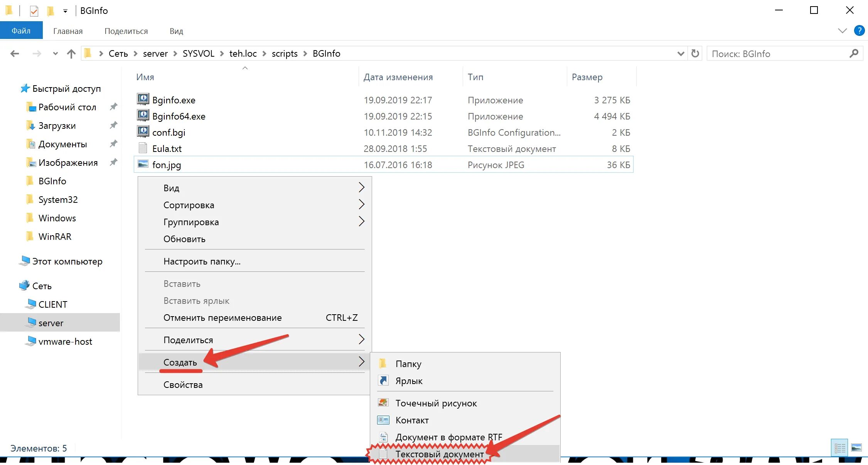
Task: Sort by the Дата изменения column header
Action: [x=398, y=77]
